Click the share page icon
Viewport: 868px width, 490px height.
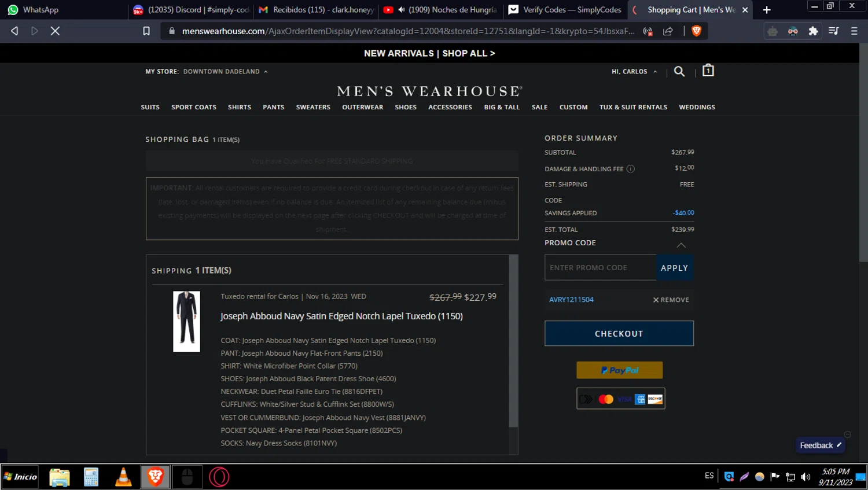(668, 31)
